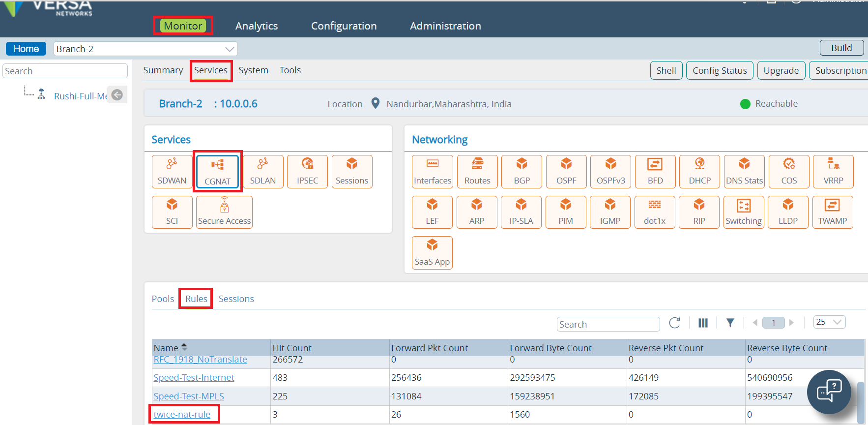Open the SCI service tile
868x425 pixels.
tap(172, 212)
